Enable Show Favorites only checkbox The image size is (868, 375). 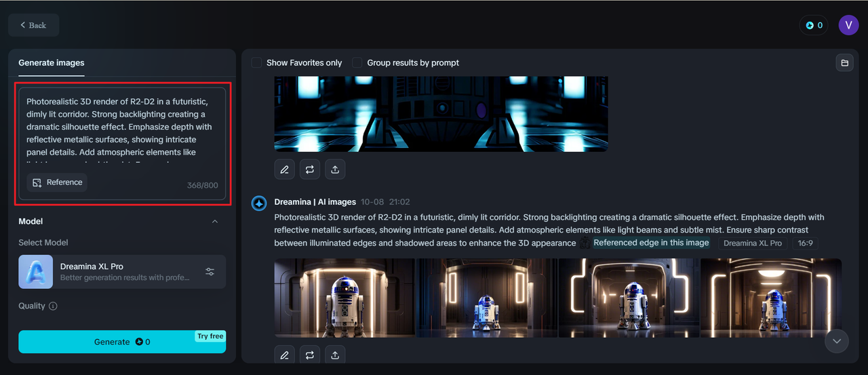pos(256,62)
